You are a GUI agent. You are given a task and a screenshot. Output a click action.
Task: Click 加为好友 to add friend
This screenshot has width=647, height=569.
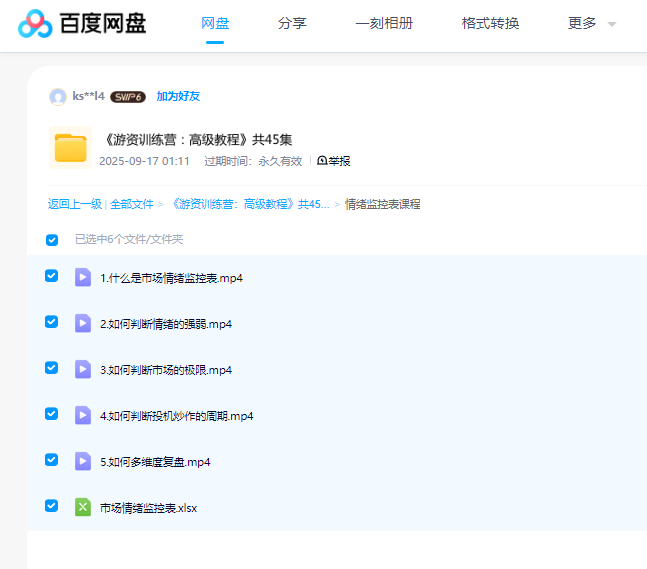coord(178,97)
